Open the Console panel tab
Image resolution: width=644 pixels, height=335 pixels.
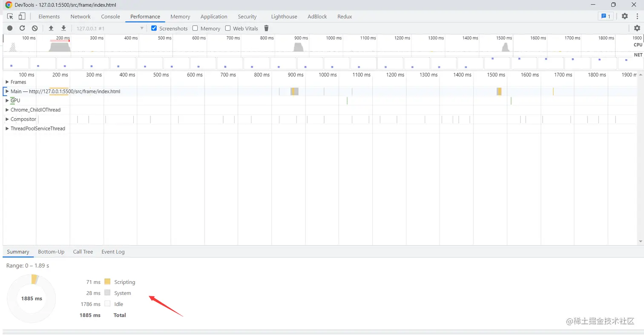110,17
